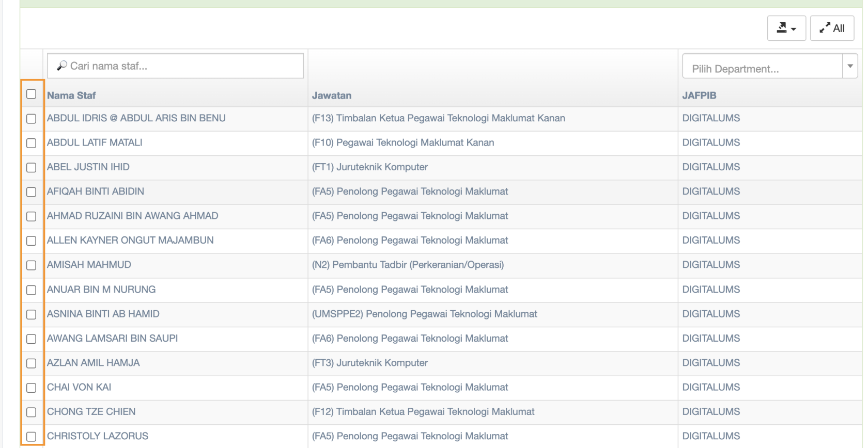Sort by Jawatan column header
Image resolution: width=868 pixels, height=448 pixels.
332,95
